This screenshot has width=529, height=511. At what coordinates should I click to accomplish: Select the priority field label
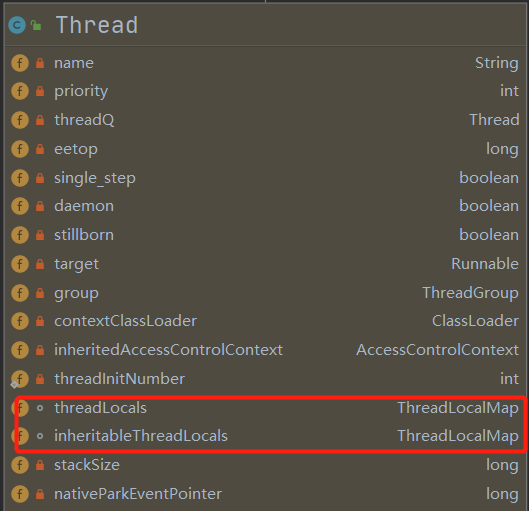point(81,91)
